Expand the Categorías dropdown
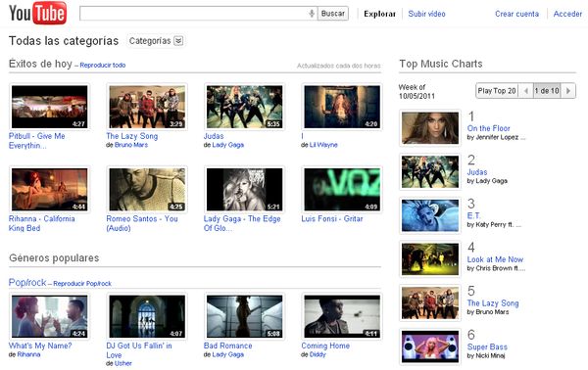 pos(156,41)
